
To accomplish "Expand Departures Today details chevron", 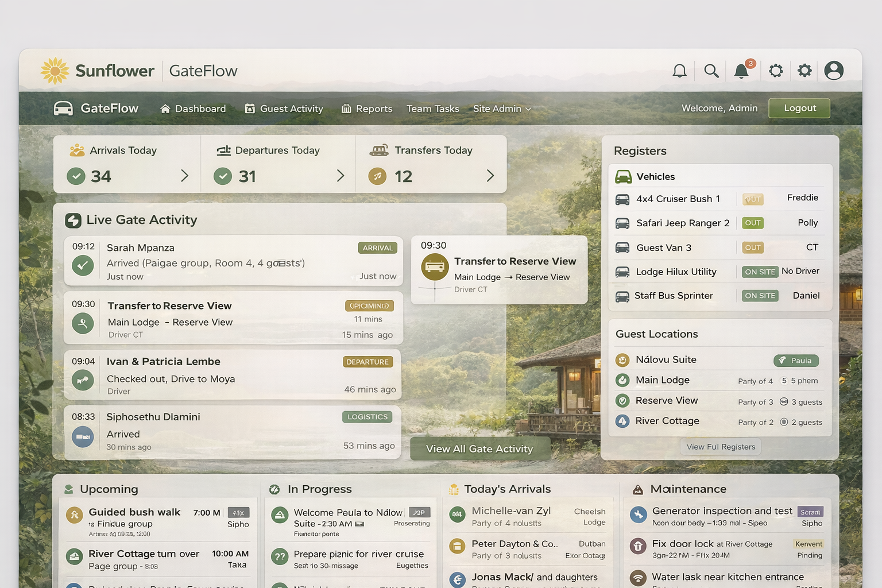I will 341,176.
